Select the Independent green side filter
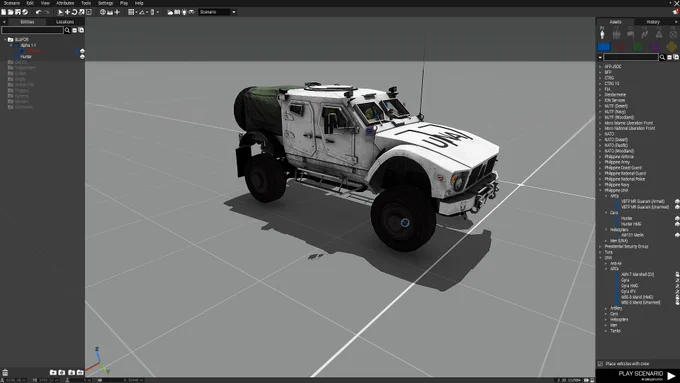The height and width of the screenshot is (383, 680). (x=638, y=46)
